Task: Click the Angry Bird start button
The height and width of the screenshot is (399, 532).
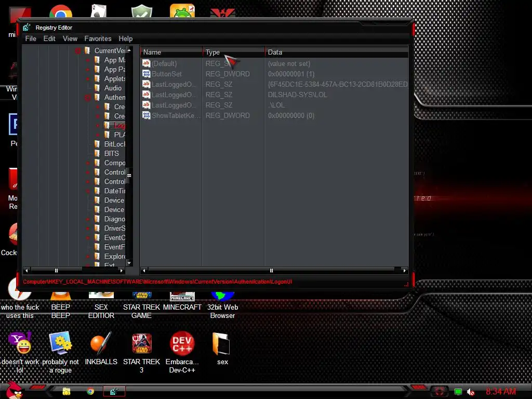Action: (x=13, y=390)
